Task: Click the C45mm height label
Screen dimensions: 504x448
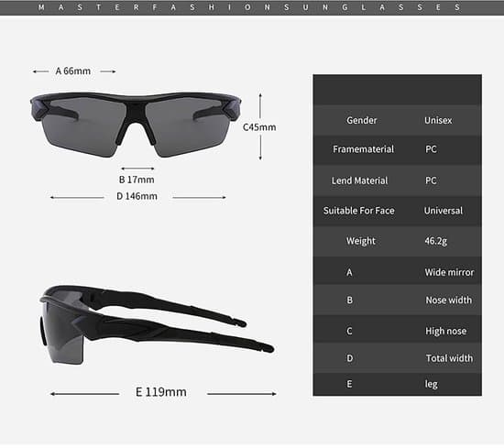Action: point(259,127)
